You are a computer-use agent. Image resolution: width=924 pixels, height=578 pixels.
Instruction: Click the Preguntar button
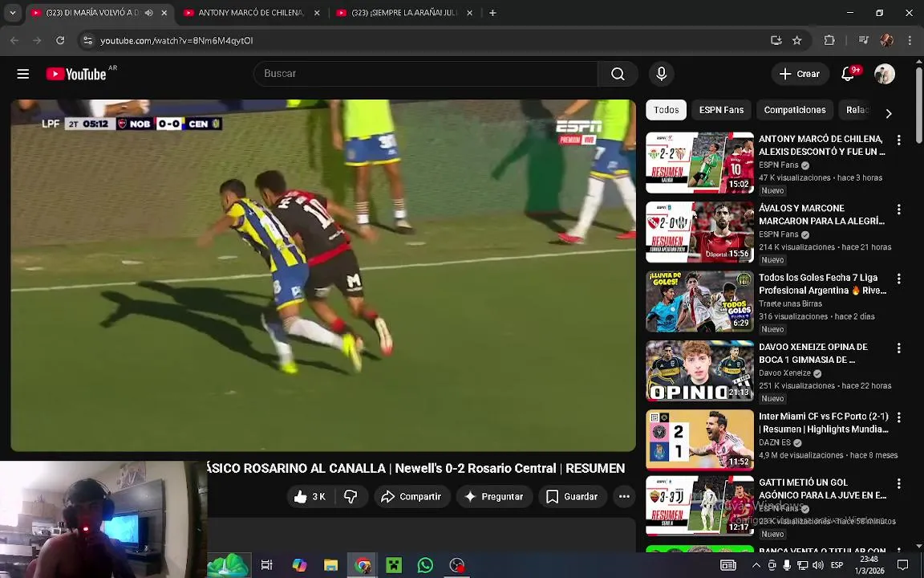[494, 497]
